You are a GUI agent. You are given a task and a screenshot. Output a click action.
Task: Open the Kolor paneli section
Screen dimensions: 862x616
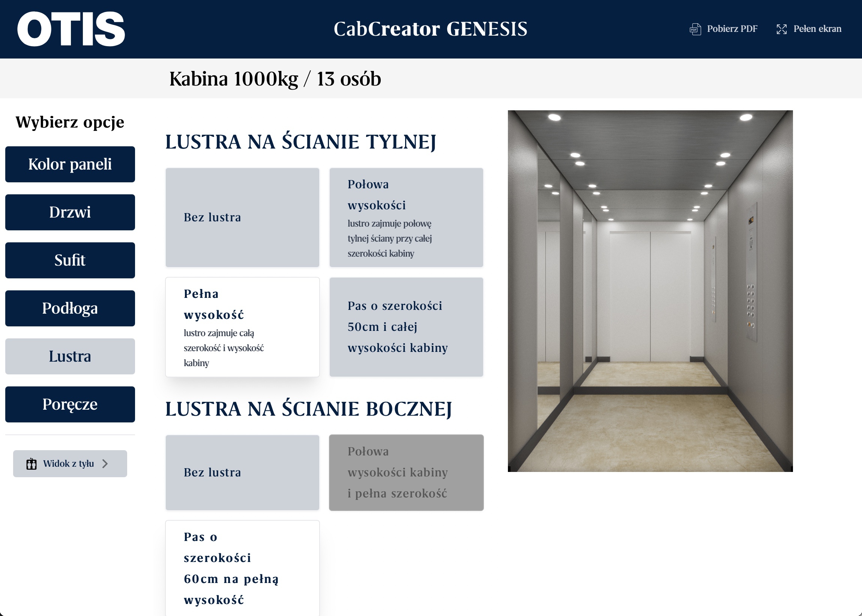(x=70, y=164)
